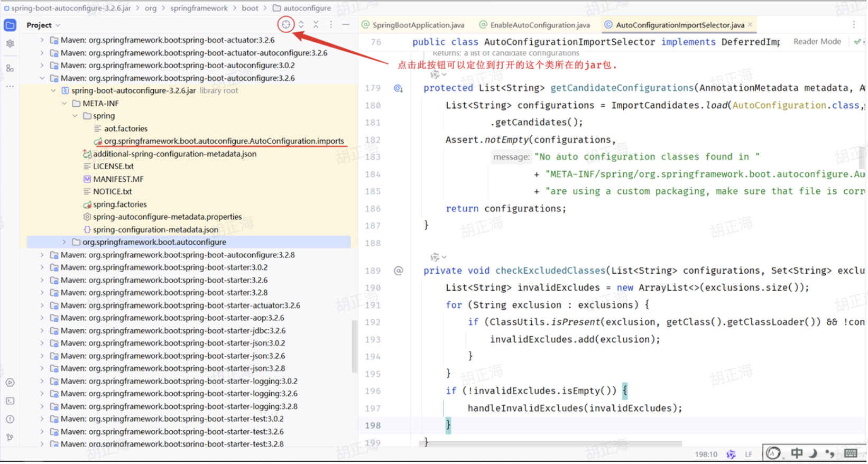Open the Project view dropdown
868x464 pixels.
(43, 25)
